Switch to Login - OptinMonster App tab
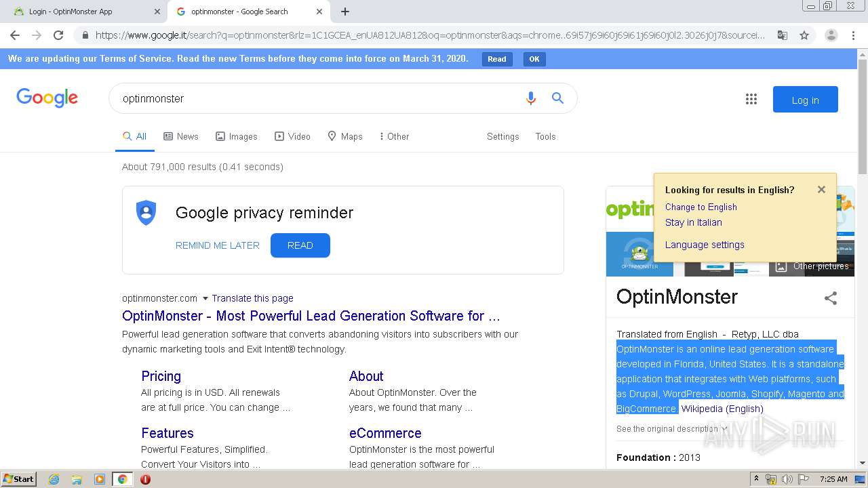 click(83, 12)
